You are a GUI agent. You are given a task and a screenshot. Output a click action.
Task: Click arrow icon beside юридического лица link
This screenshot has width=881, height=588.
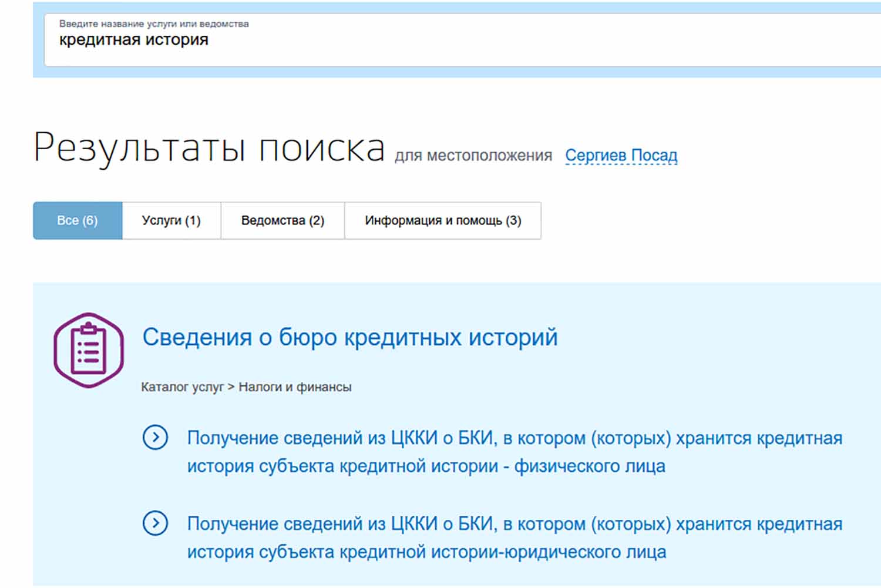click(x=155, y=523)
